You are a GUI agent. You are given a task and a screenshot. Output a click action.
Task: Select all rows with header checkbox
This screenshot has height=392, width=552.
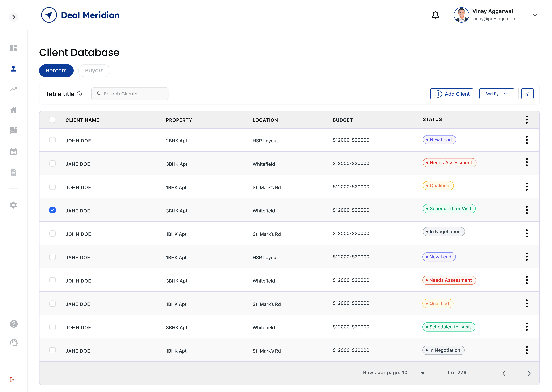tap(52, 120)
